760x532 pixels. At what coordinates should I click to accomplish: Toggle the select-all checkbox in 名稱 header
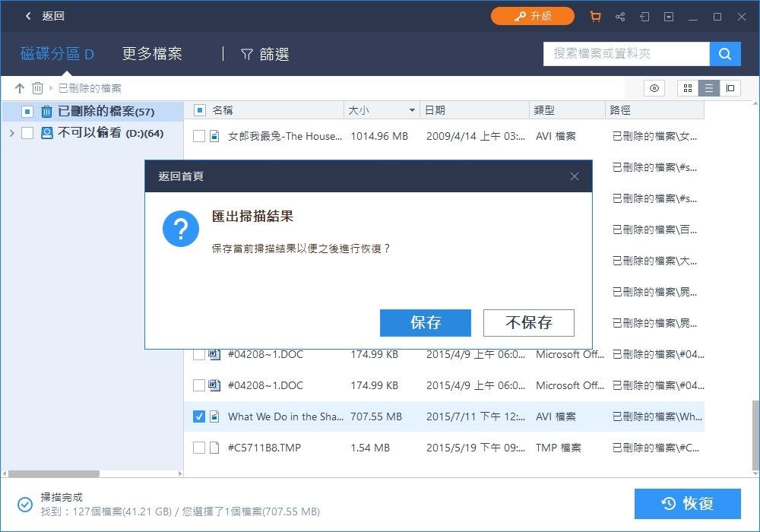(x=199, y=110)
